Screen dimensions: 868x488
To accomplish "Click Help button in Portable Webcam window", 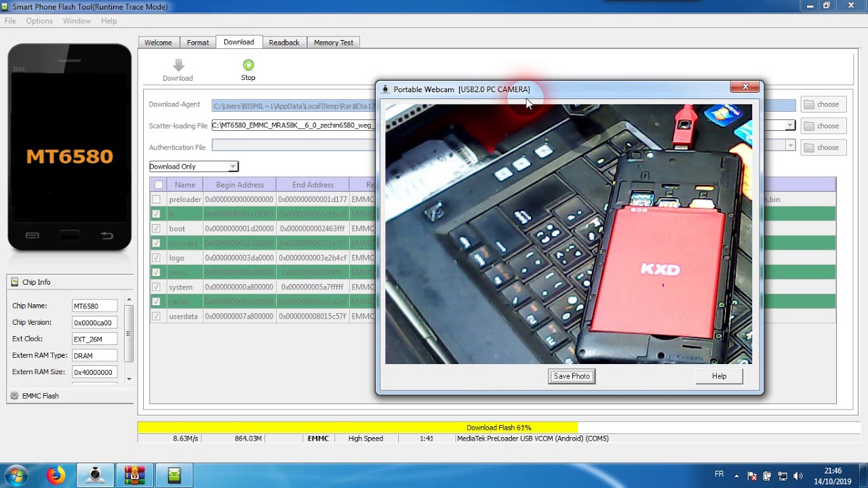I will (x=719, y=376).
